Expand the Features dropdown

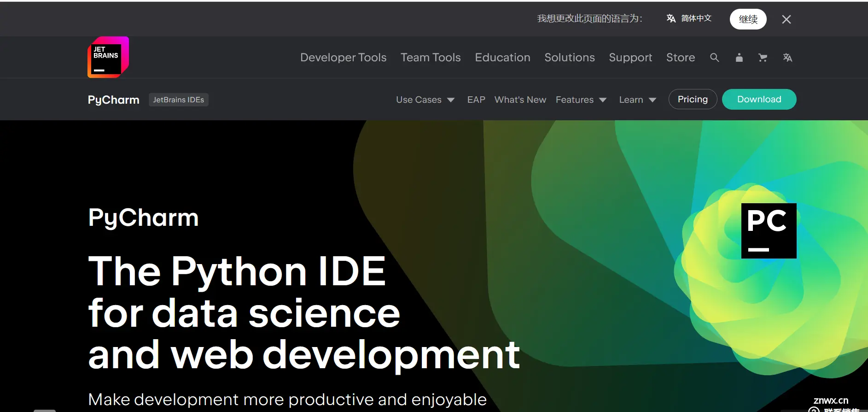(x=581, y=100)
